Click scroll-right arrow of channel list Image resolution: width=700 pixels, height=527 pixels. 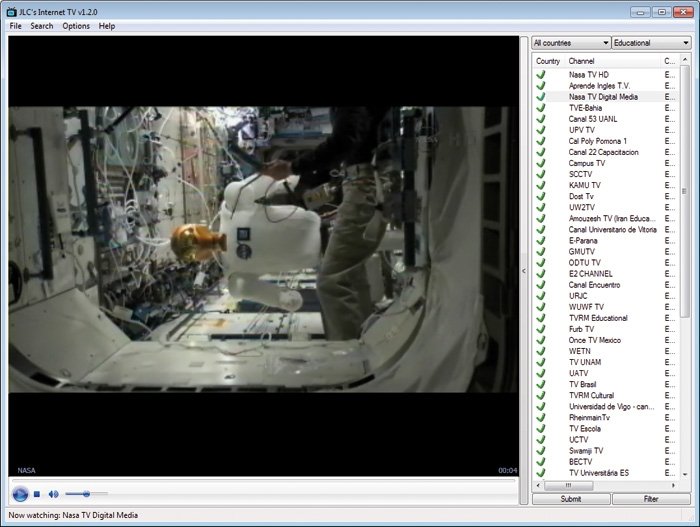673,485
